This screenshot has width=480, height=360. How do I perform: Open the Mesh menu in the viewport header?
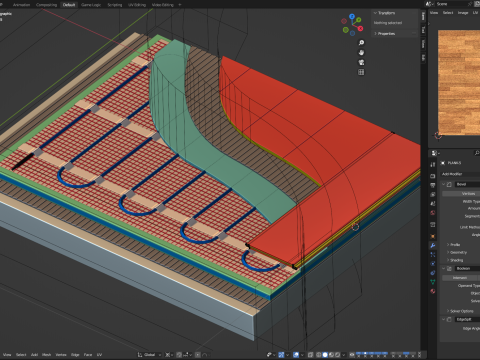(x=46, y=355)
